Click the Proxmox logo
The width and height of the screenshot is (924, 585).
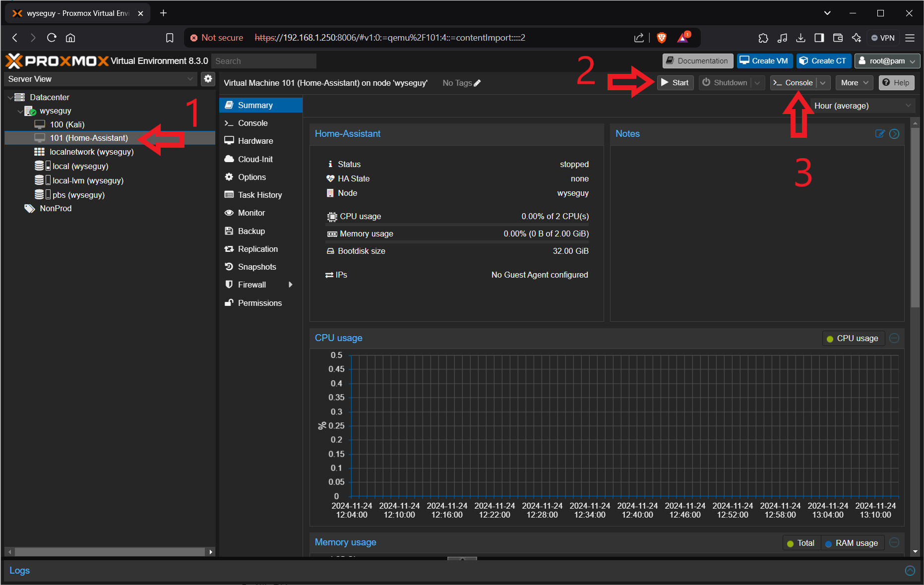[57, 61]
